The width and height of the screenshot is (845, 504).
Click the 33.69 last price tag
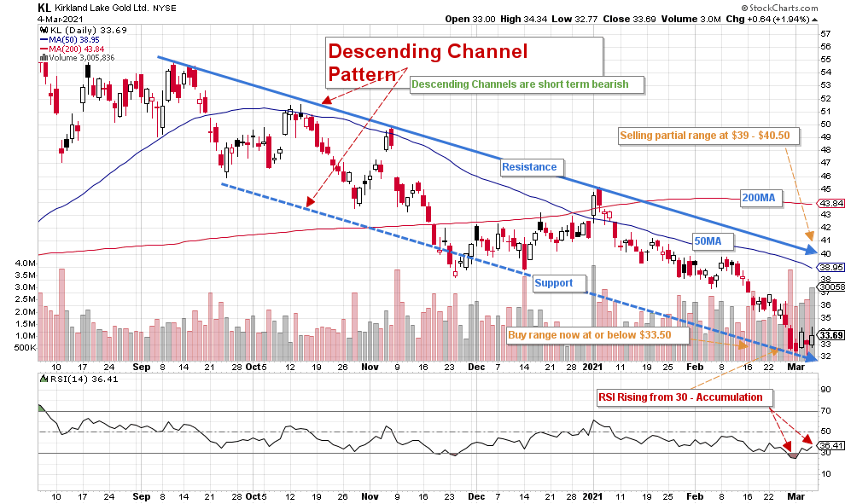tap(831, 335)
